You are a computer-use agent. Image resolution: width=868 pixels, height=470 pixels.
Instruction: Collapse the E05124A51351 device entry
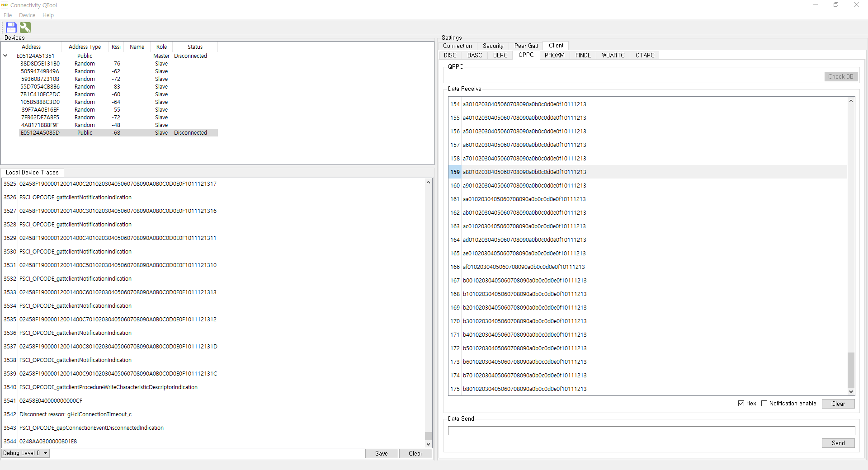(x=5, y=56)
